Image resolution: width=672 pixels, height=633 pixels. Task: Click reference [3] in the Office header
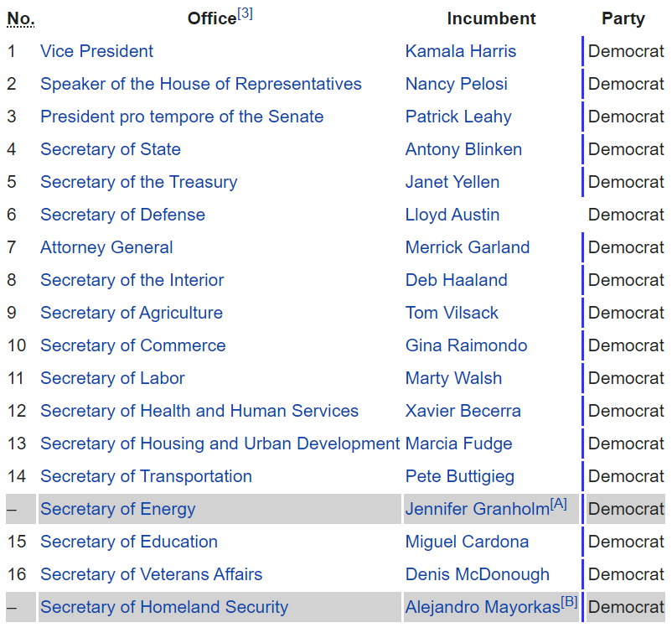[245, 13]
